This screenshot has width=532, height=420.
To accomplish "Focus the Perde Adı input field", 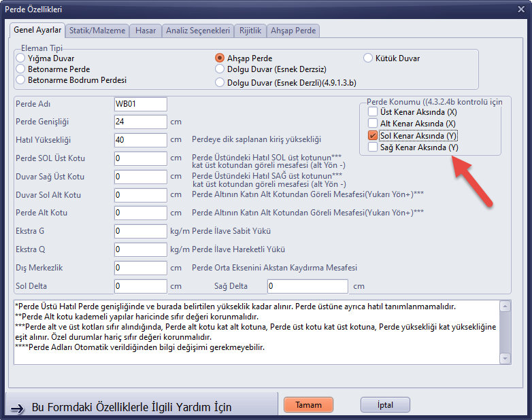I will point(140,104).
